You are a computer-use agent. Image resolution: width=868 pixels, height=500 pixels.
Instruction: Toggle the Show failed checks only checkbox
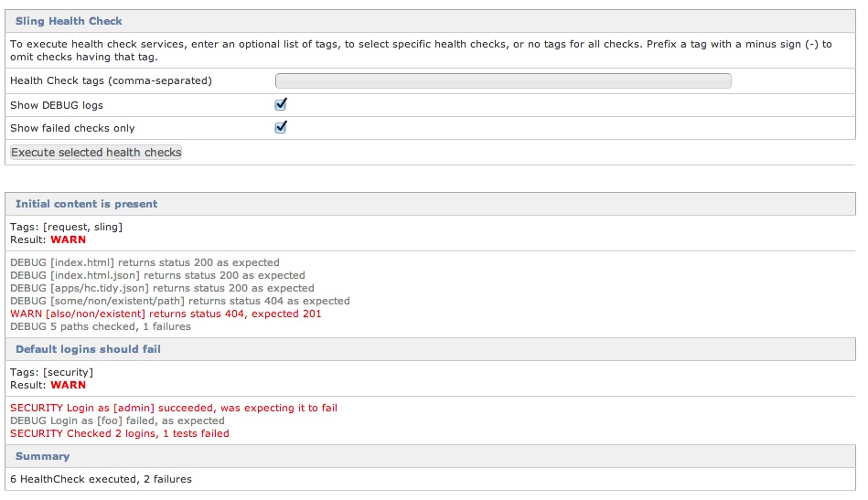tap(281, 128)
